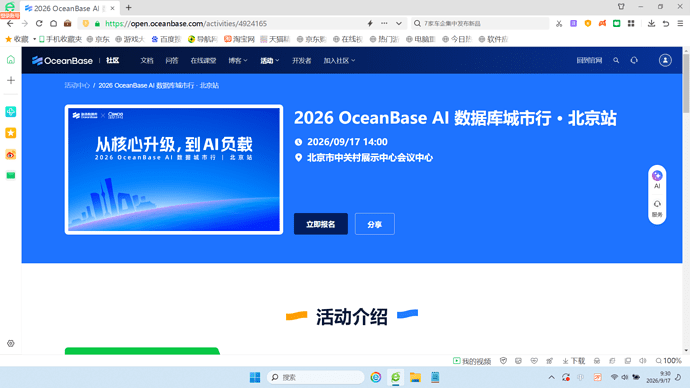Open the 问答 nav menu item
Screen dimensions: 690x388
(x=172, y=61)
